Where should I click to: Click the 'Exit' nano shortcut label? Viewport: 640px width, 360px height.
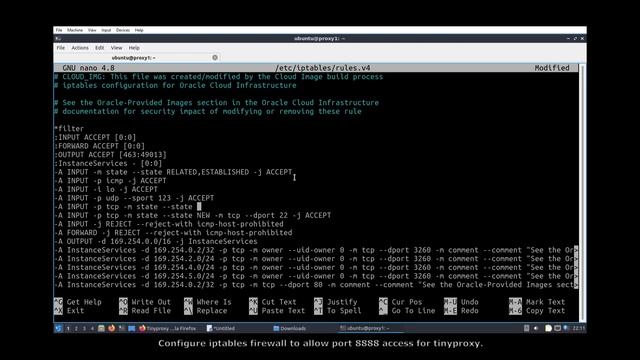point(75,311)
